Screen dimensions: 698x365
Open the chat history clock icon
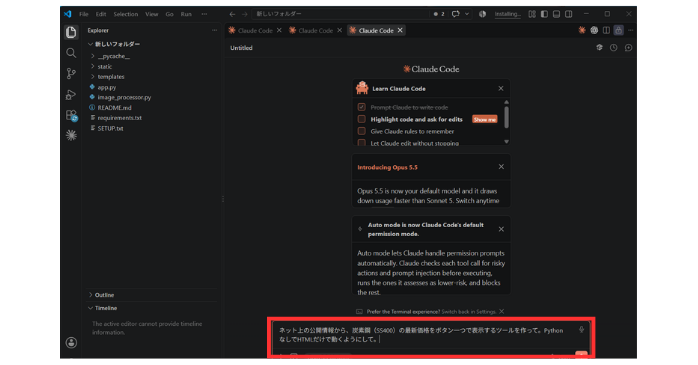tap(613, 48)
